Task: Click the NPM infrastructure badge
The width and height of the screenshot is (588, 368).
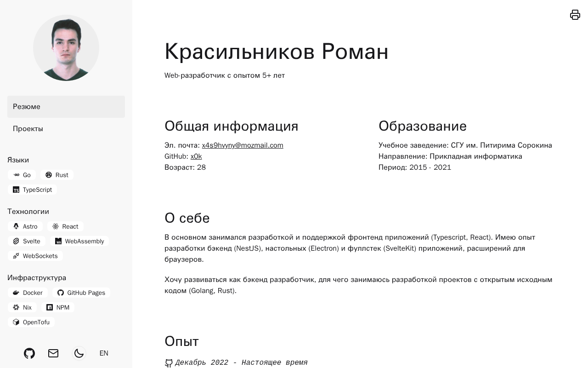Action: pos(58,307)
